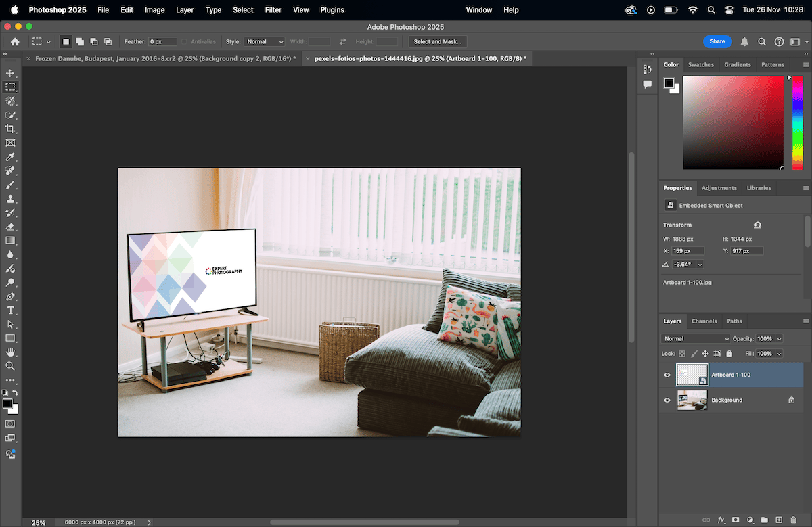Select the Eyedropper tool
This screenshot has height=527, width=812.
click(x=10, y=156)
